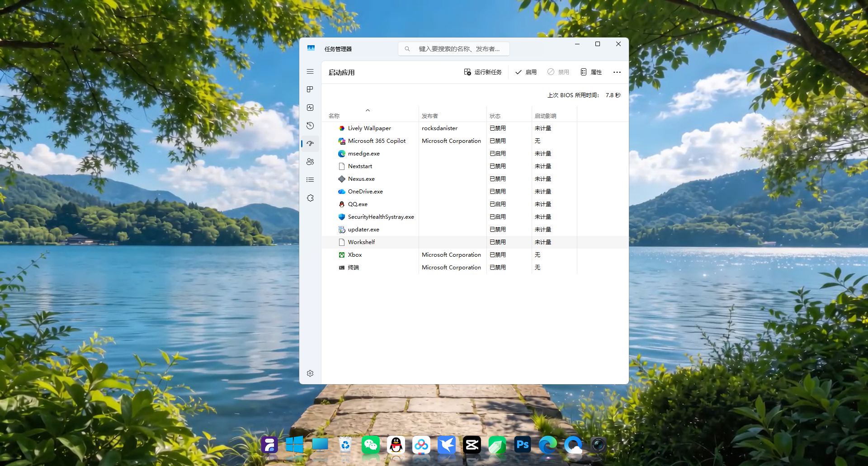Click the 未计量 impact in the QQ.exe row
868x466 pixels.
[x=543, y=204]
